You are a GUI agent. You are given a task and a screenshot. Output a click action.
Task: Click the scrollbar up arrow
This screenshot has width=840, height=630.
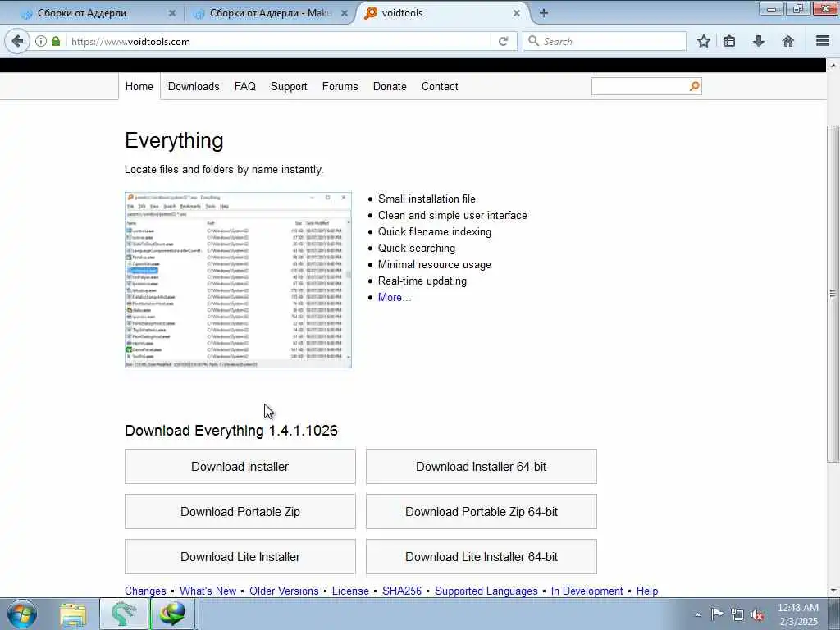[x=833, y=66]
